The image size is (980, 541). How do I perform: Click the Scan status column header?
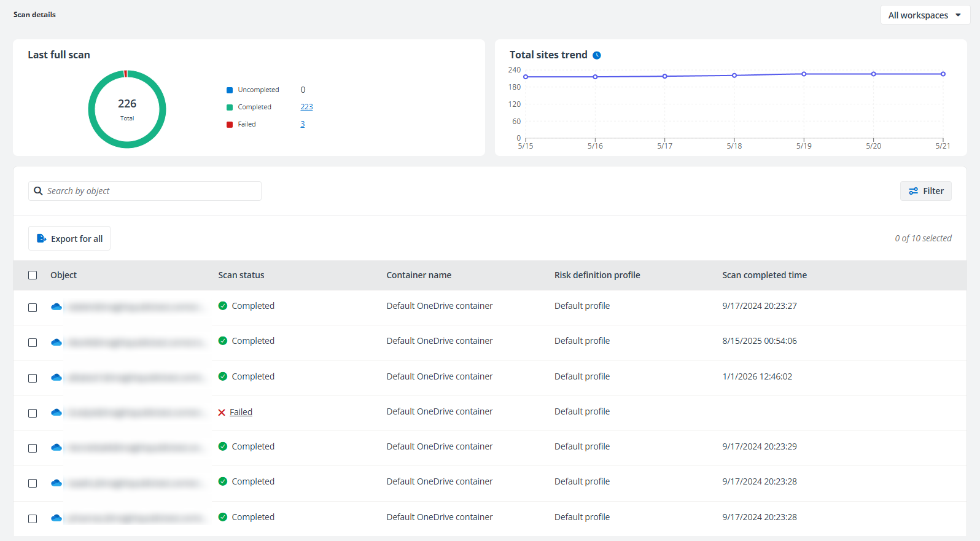[x=241, y=275]
